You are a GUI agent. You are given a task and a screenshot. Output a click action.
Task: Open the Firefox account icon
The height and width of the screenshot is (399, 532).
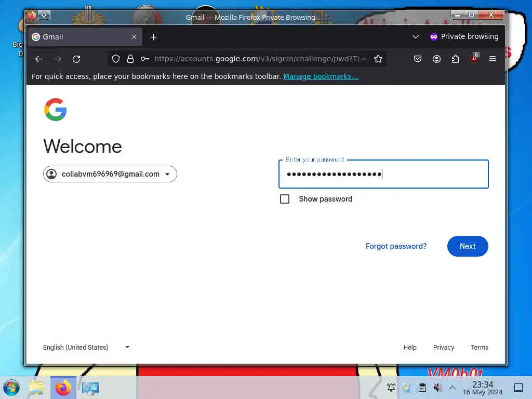point(436,59)
